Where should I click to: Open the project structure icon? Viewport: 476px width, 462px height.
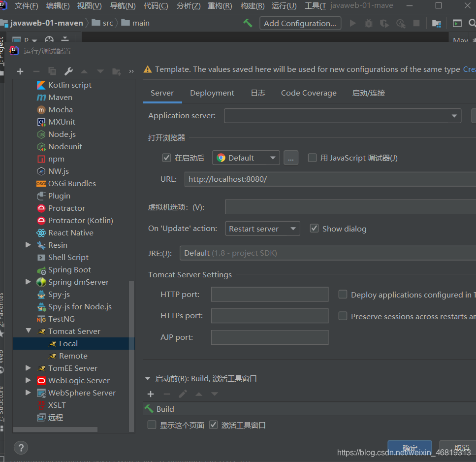[x=436, y=23]
